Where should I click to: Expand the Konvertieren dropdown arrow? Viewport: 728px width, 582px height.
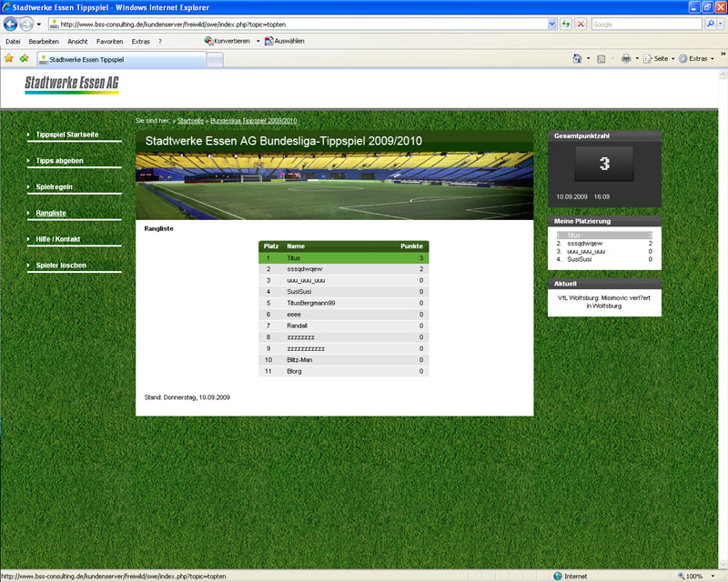coord(258,41)
